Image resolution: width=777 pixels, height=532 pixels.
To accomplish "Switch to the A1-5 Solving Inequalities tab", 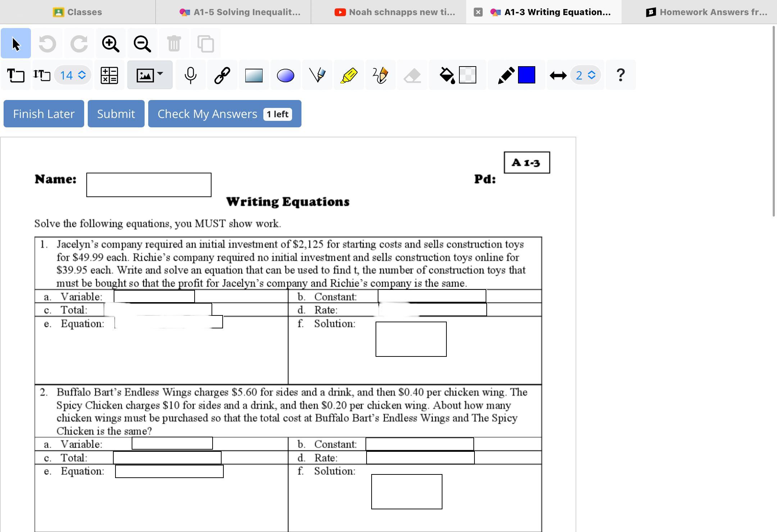I will pyautogui.click(x=240, y=12).
